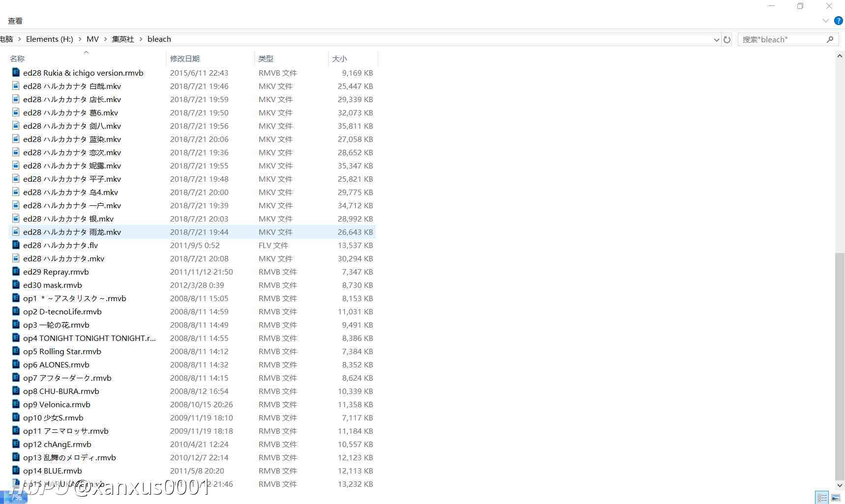This screenshot has height=504, width=845.
Task: Select op2 D-tecnoLife.rmvb file icon
Action: click(x=16, y=311)
